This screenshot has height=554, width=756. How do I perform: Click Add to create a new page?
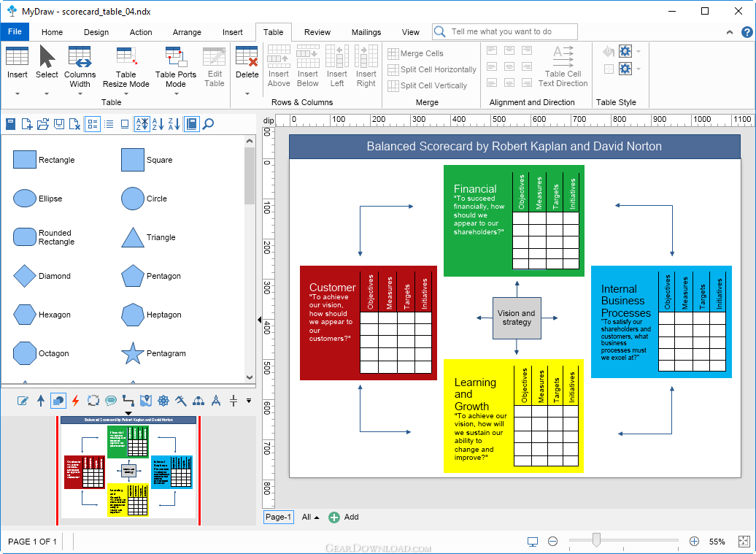(344, 517)
